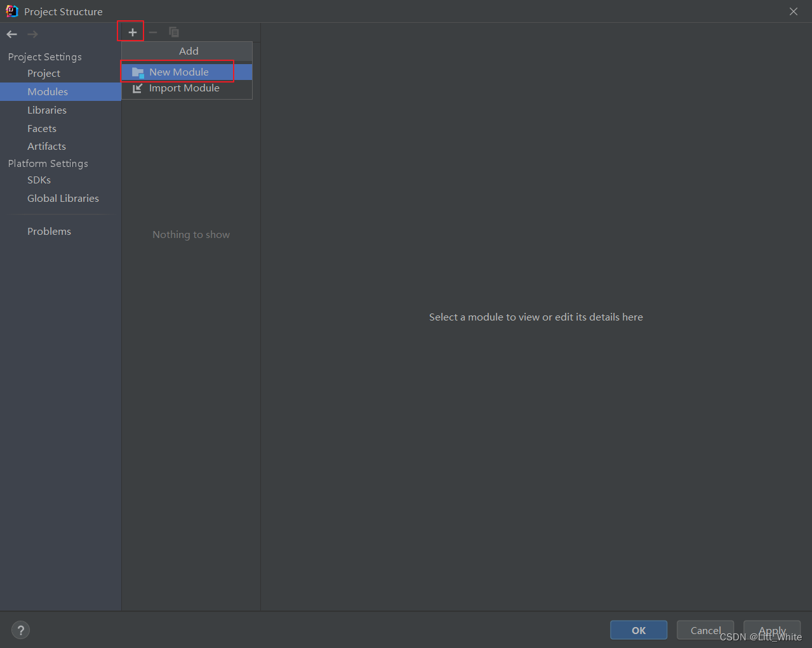Viewport: 812px width, 648px height.
Task: Choose Import Module from the Add menu
Action: [x=187, y=88]
